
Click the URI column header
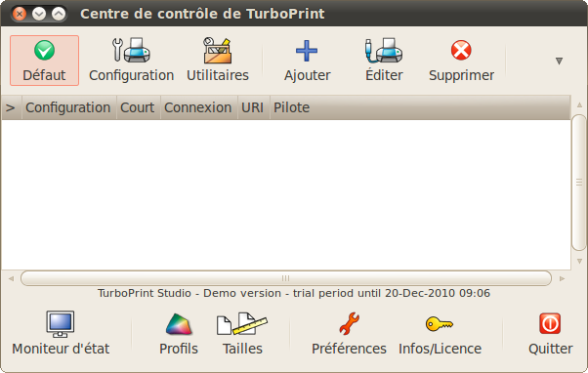coord(254,107)
